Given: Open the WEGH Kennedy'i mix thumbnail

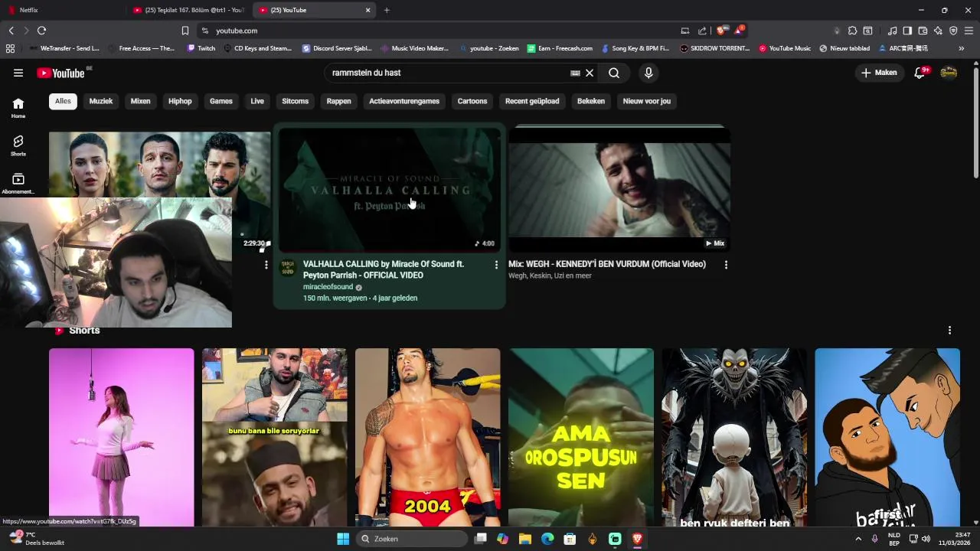Looking at the screenshot, I should pos(619,190).
